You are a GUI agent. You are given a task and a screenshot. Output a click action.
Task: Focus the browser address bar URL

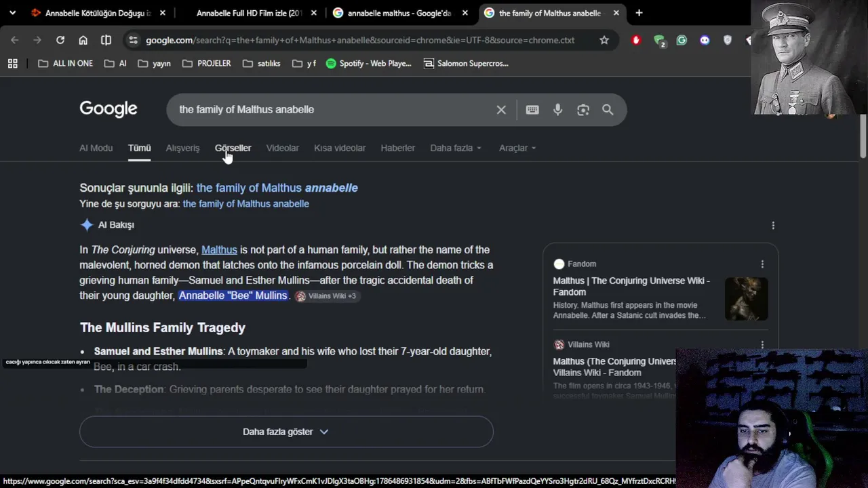point(360,40)
